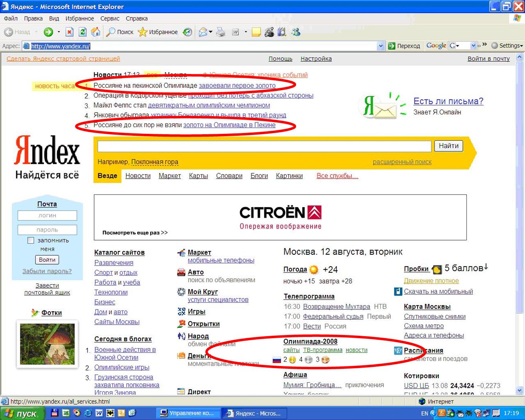
Task: Click the green Forward arrow in IE toolbar
Action: [48, 32]
